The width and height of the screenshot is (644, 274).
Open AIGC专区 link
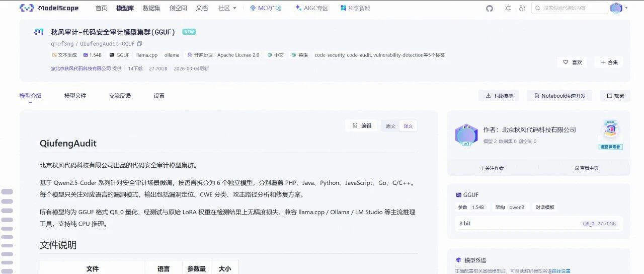click(x=311, y=8)
